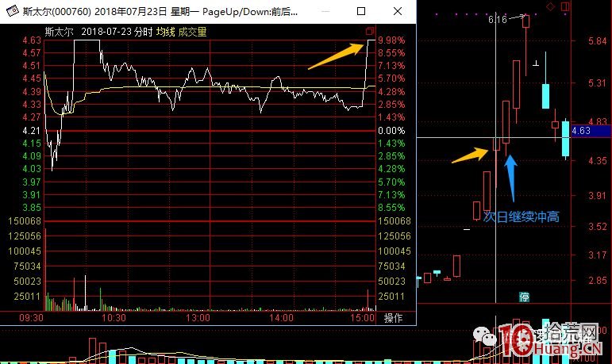Click the window title 斯太尔(000760) text
Image resolution: width=612 pixels, height=364 pixels.
[56, 11]
